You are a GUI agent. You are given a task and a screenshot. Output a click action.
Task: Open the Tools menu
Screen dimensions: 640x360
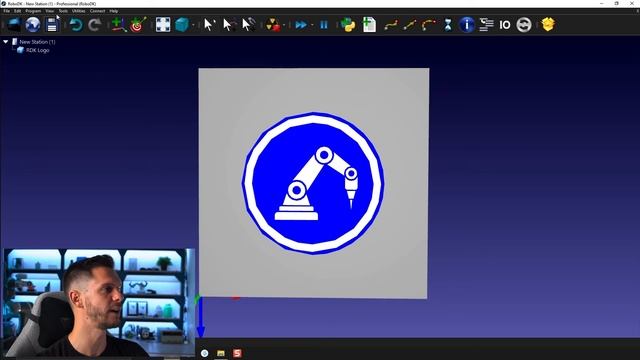click(63, 11)
